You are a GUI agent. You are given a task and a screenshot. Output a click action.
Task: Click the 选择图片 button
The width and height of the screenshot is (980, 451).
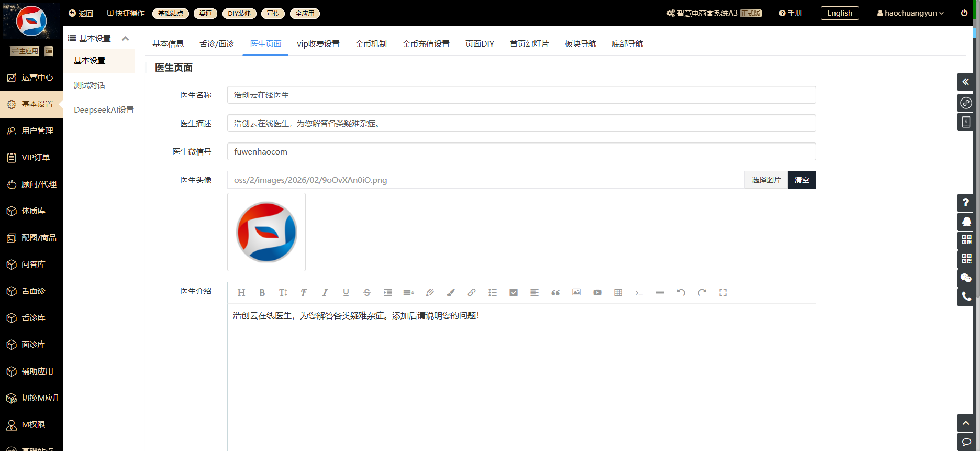click(x=766, y=180)
